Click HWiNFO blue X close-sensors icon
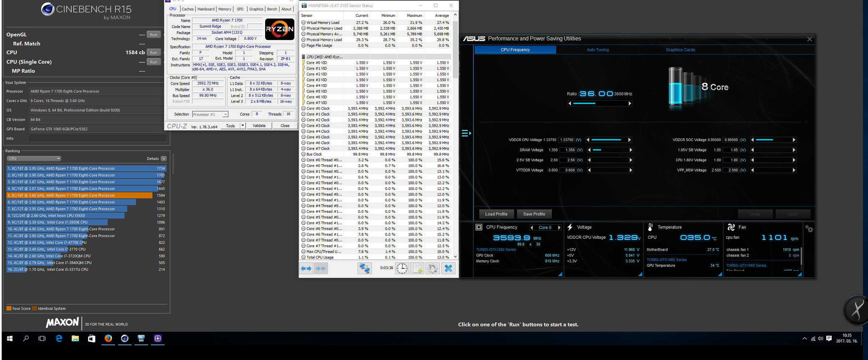868x360 pixels. click(449, 269)
